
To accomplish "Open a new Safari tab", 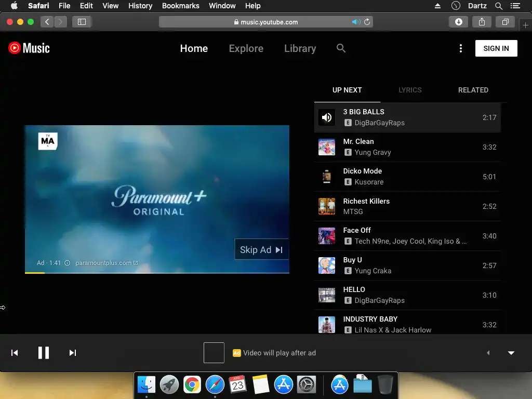I will point(525,25).
